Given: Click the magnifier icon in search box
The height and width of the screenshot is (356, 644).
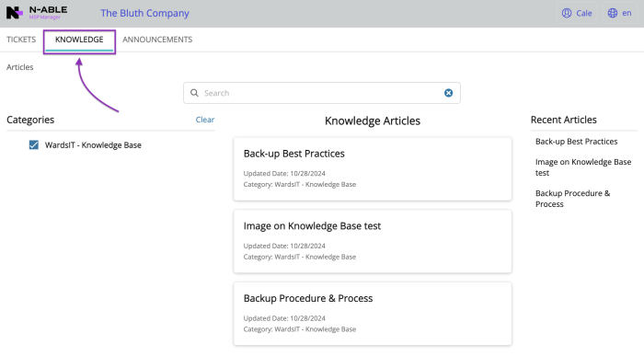Looking at the screenshot, I should click(x=194, y=93).
